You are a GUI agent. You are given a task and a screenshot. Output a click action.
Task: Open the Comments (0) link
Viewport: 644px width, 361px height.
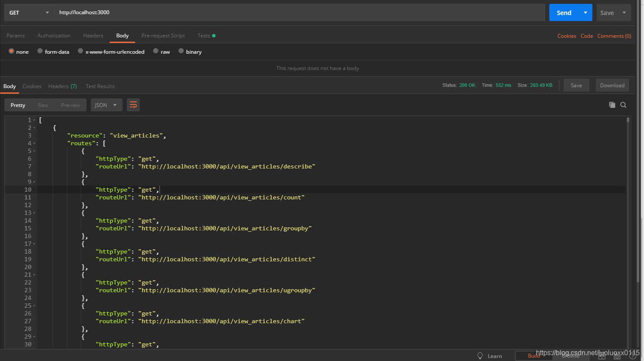(614, 36)
